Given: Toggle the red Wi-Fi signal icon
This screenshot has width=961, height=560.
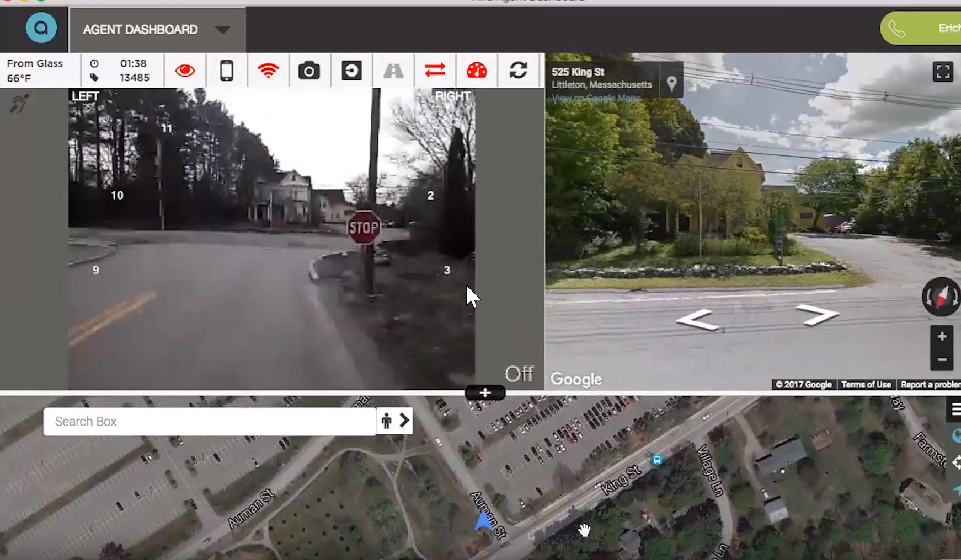Looking at the screenshot, I should [x=268, y=71].
